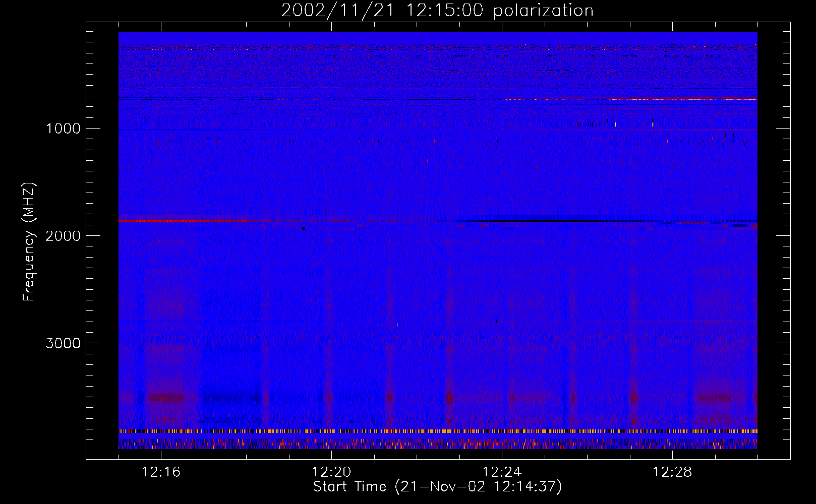Click the 1000 frequency tick label
This screenshot has width=816, height=504.
click(x=64, y=129)
